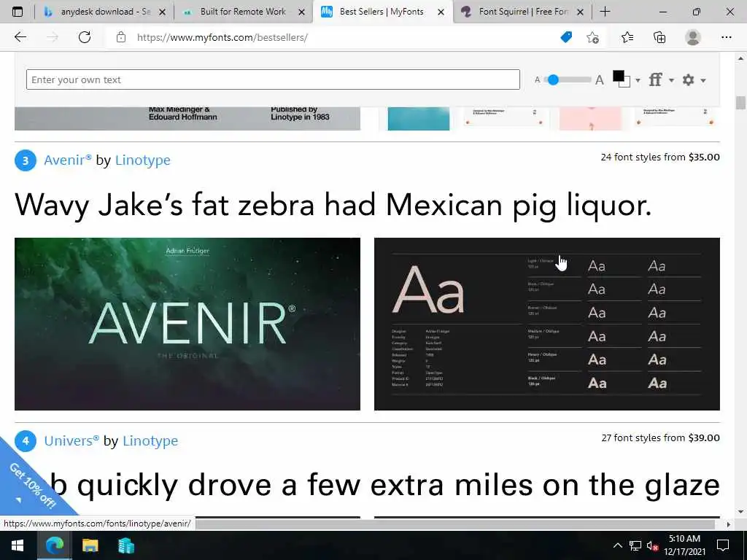The width and height of the screenshot is (747, 560).
Task: Open the network status tray icon
Action: point(635,545)
